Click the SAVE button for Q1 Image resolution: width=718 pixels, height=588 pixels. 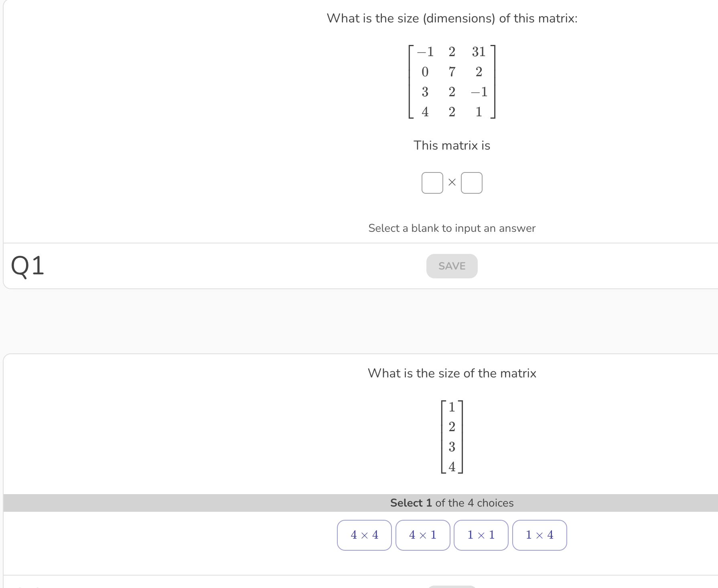click(x=452, y=266)
